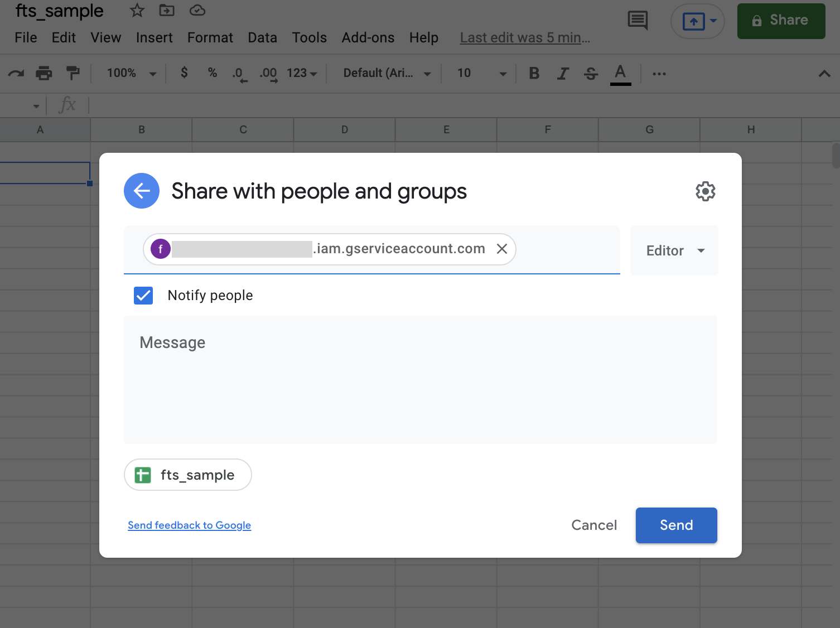This screenshot has width=840, height=628.
Task: Format as currency with dollar icon
Action: (184, 73)
